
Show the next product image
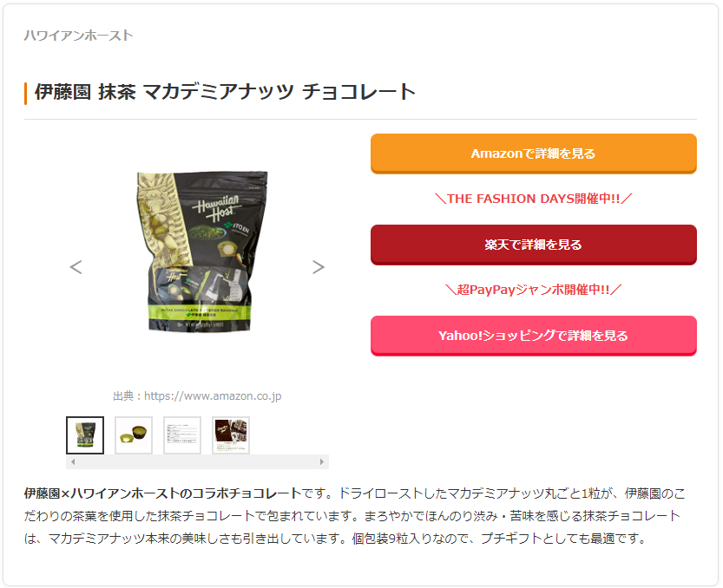tap(319, 267)
